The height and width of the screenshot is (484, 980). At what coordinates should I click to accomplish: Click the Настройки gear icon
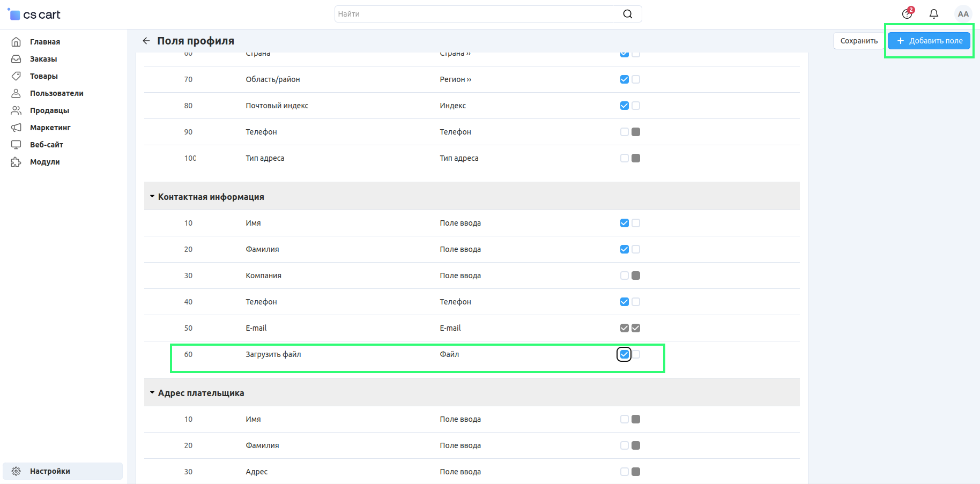coord(16,471)
